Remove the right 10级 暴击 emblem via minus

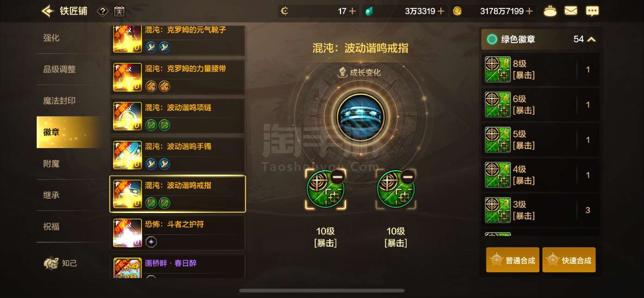(408, 176)
